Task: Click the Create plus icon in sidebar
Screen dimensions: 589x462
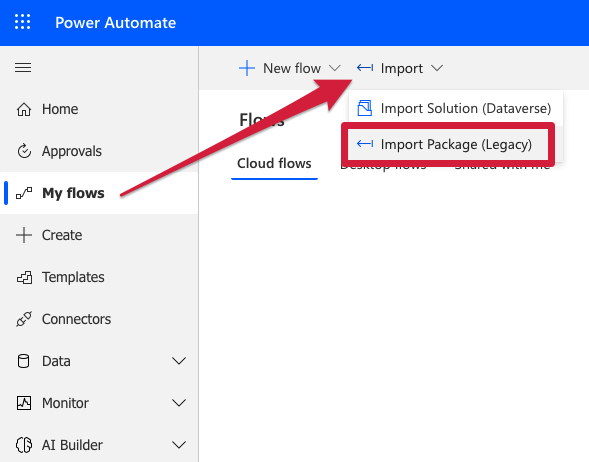Action: (24, 235)
